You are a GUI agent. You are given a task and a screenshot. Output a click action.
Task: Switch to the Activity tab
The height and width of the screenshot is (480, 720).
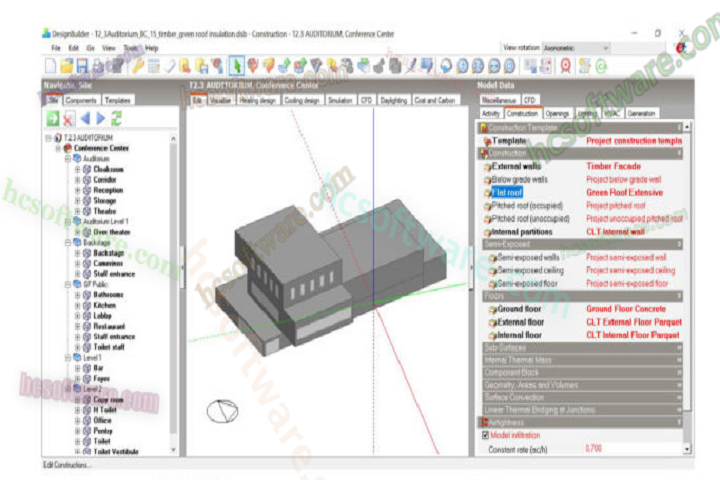pyautogui.click(x=490, y=113)
